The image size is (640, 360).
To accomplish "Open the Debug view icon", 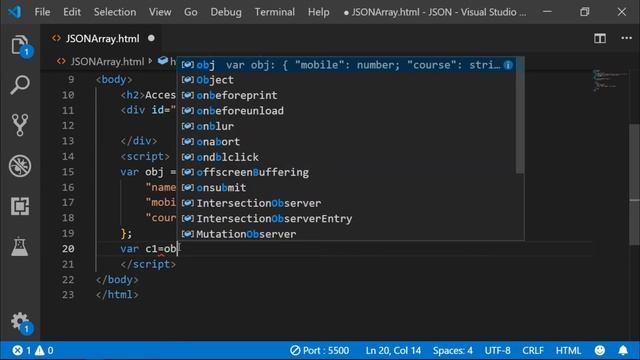I will [x=20, y=166].
